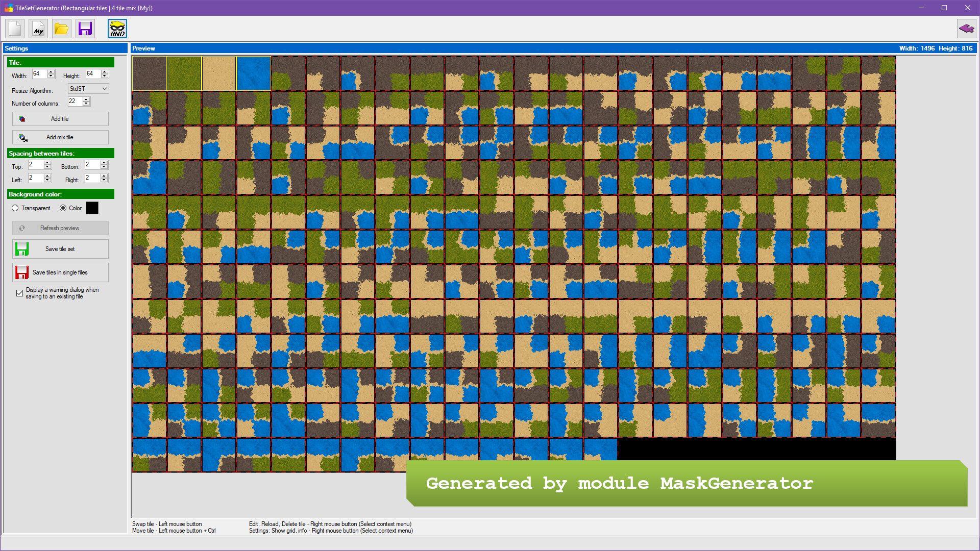Toggle the RND random generator toolbar icon
980x551 pixels.
[x=117, y=29]
